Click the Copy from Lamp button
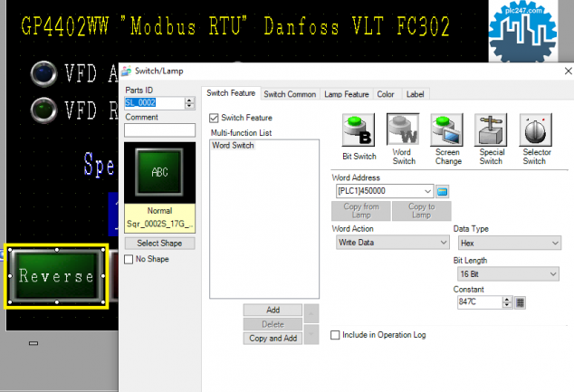Screen dimensions: 574x392 click(x=361, y=211)
